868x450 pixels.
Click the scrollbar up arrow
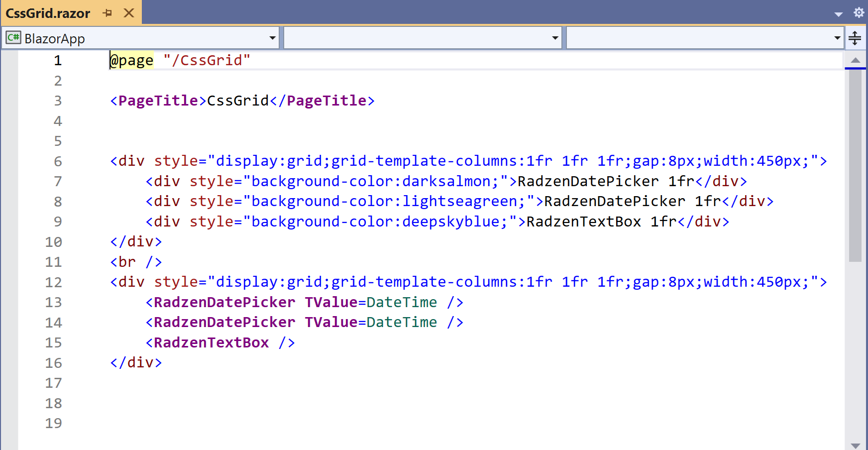coord(855,59)
